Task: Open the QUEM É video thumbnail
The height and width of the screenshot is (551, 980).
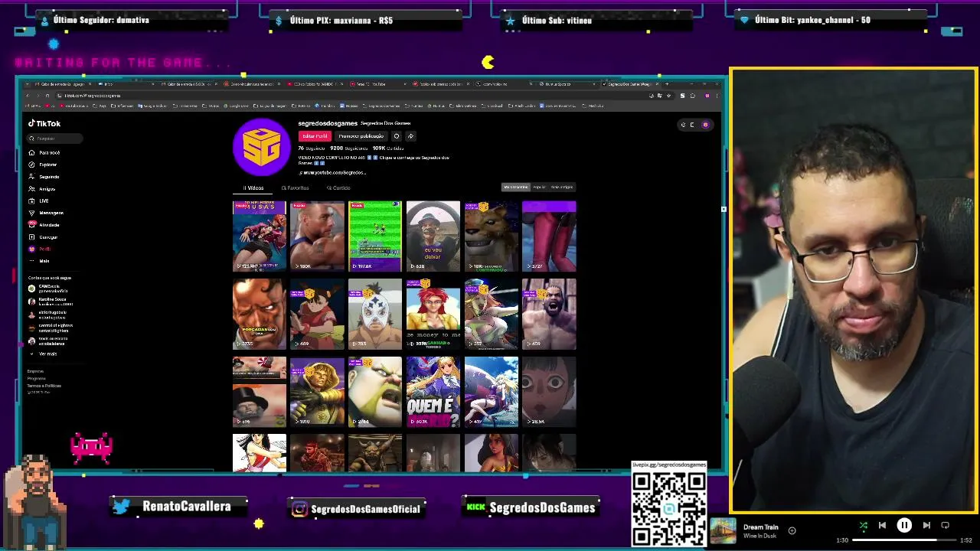Action: coord(433,392)
